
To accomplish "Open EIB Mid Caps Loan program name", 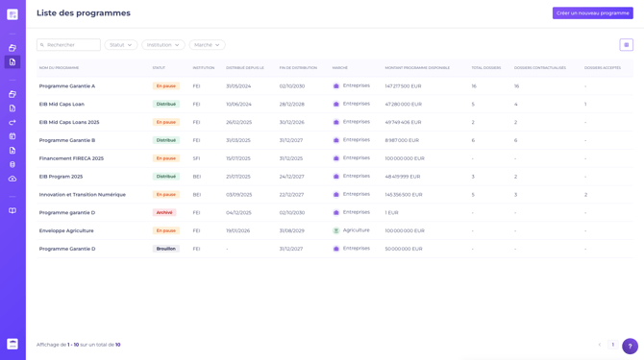I will [62, 104].
